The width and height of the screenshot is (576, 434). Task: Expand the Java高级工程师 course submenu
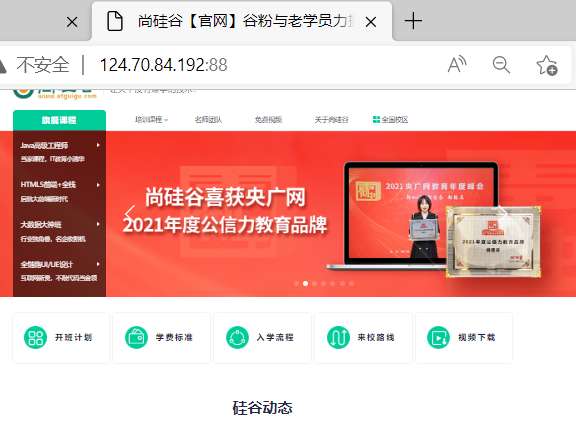(x=60, y=146)
